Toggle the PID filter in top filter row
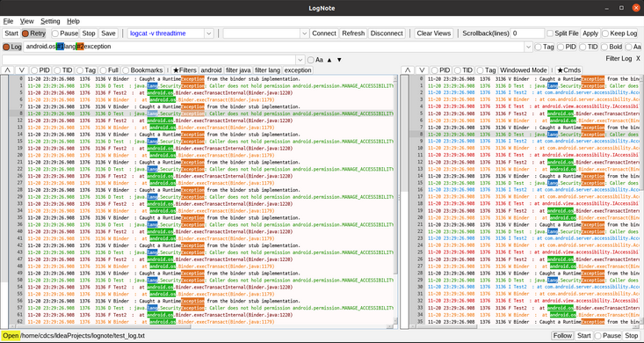Screen dimensions: 644x343 pyautogui.click(x=567, y=47)
